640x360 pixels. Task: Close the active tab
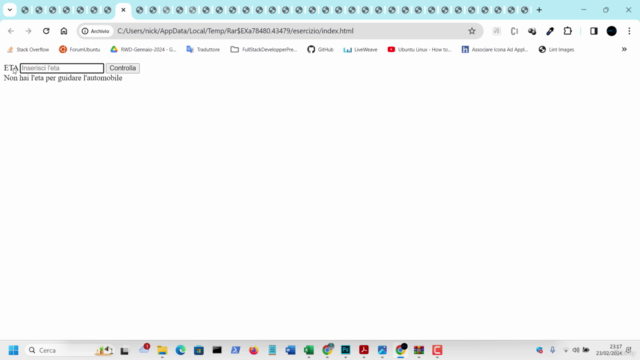[x=123, y=10]
